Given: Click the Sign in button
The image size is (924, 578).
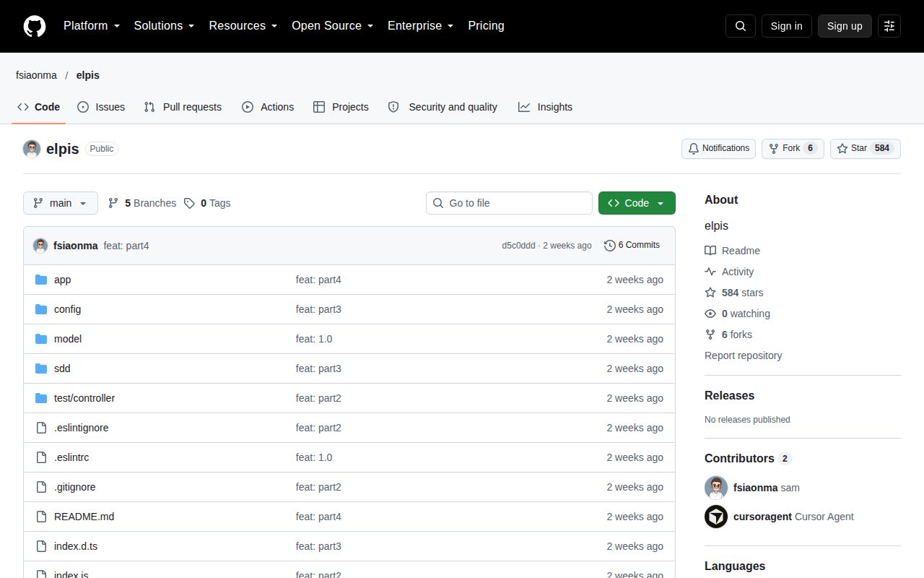Looking at the screenshot, I should [786, 26].
